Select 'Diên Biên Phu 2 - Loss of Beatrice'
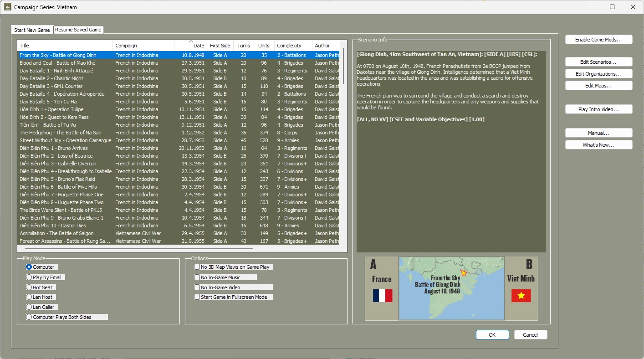 tap(179, 156)
